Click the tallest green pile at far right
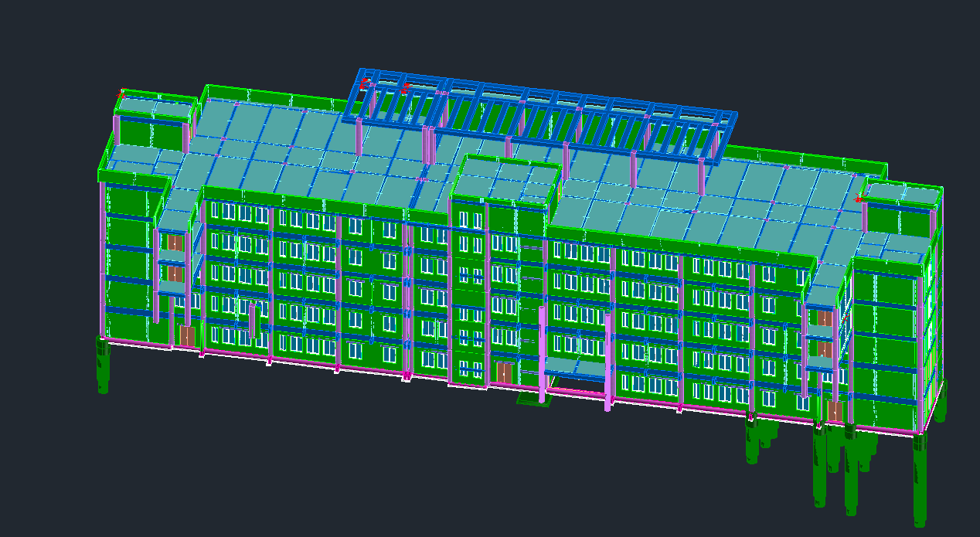The width and height of the screenshot is (980, 537). click(x=920, y=479)
